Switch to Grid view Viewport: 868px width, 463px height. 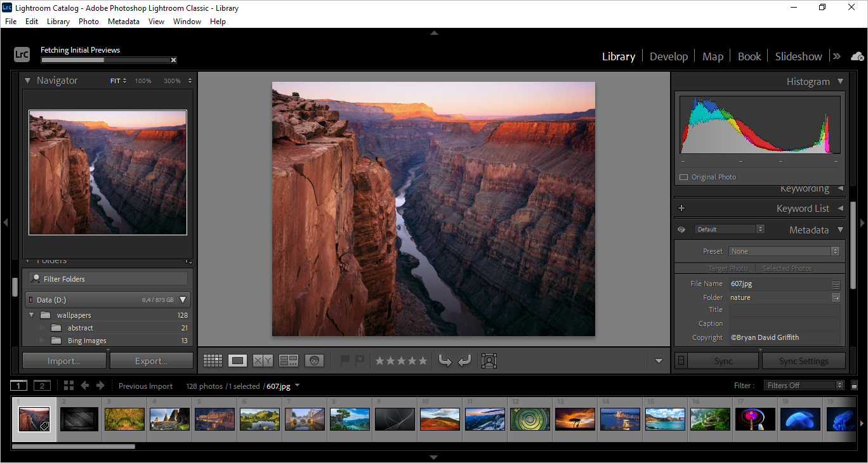click(213, 361)
